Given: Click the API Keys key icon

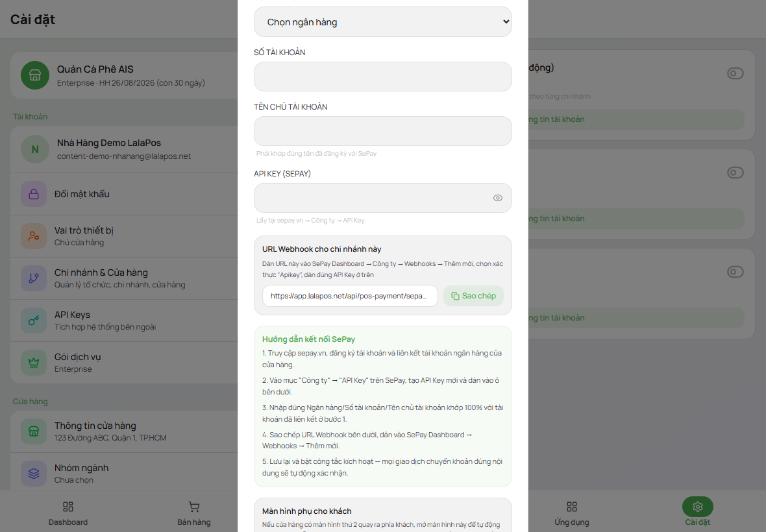Looking at the screenshot, I should (x=34, y=320).
